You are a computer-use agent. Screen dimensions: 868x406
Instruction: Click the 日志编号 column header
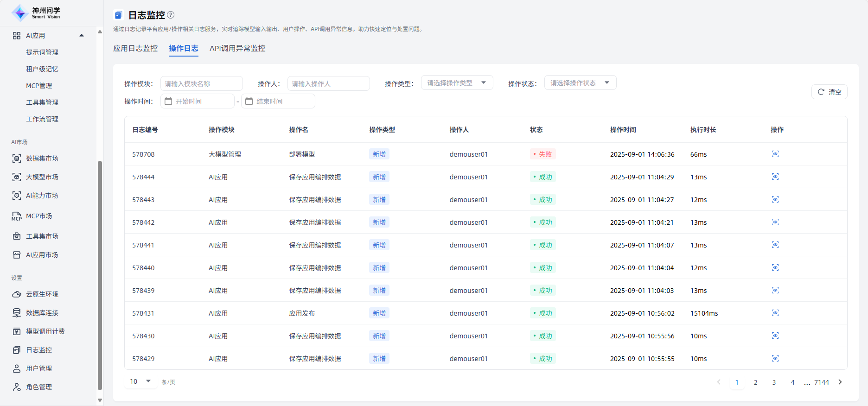point(145,130)
